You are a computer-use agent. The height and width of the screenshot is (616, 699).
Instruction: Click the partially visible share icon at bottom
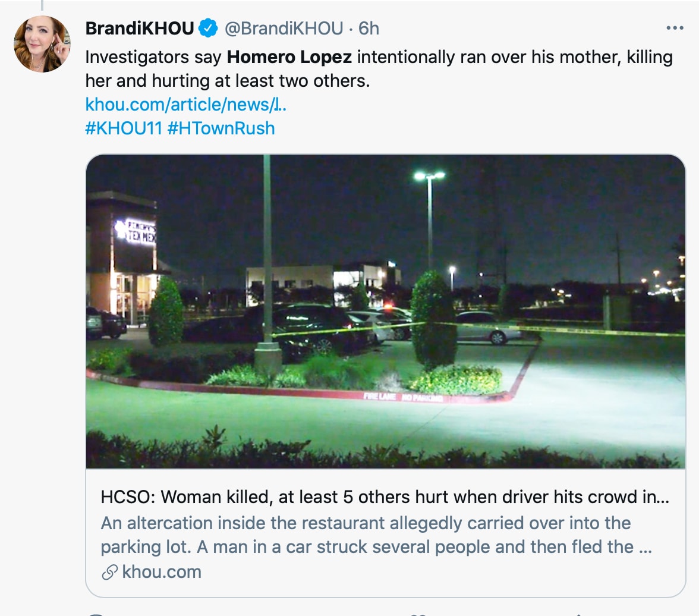580,614
